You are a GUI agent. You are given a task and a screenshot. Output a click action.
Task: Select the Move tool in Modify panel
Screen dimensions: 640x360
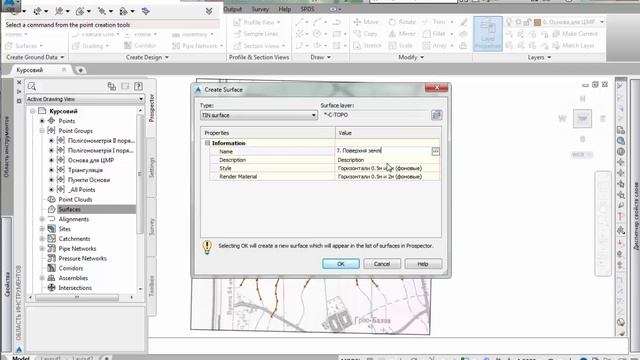coord(366,22)
